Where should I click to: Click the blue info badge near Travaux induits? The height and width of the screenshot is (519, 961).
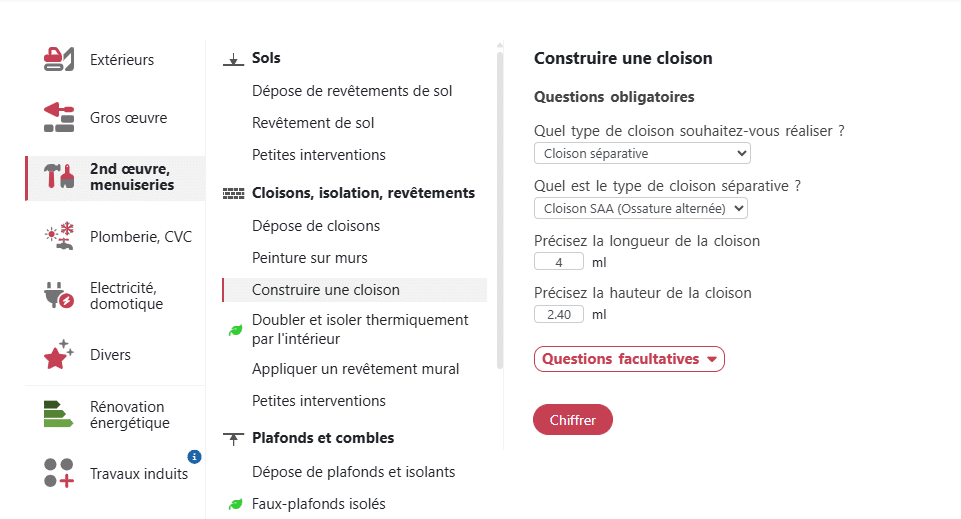[194, 457]
